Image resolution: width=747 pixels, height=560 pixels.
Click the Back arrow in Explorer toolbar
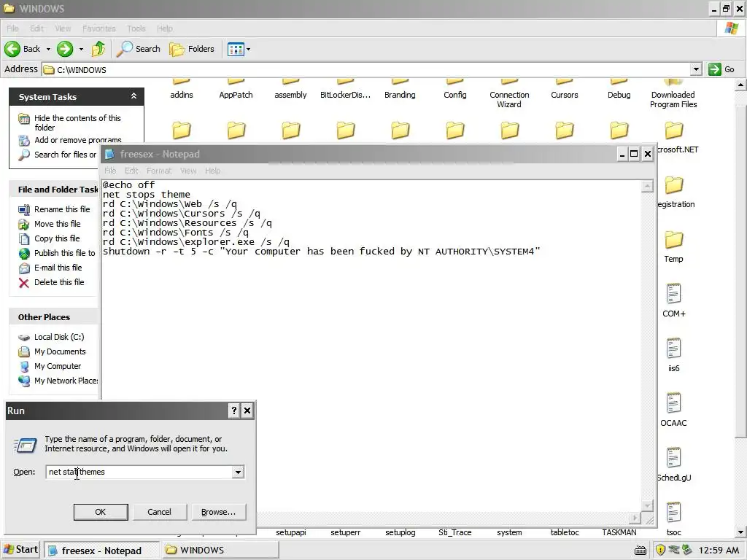tap(22, 49)
